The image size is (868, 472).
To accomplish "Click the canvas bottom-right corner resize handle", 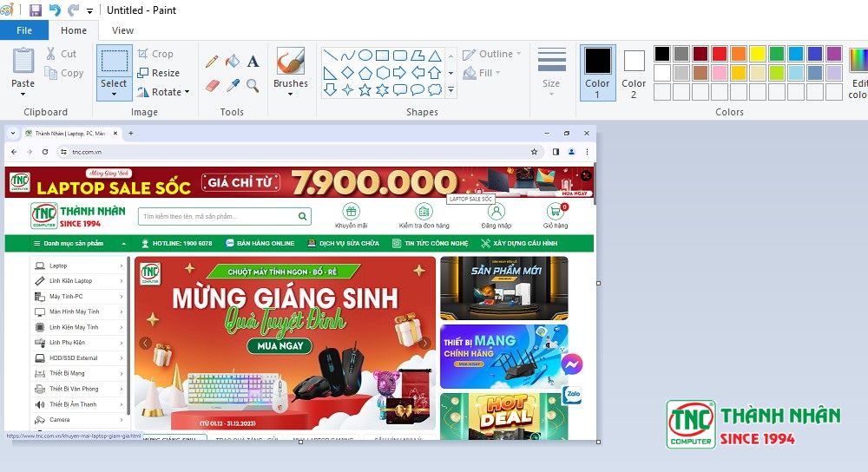I will (x=598, y=442).
